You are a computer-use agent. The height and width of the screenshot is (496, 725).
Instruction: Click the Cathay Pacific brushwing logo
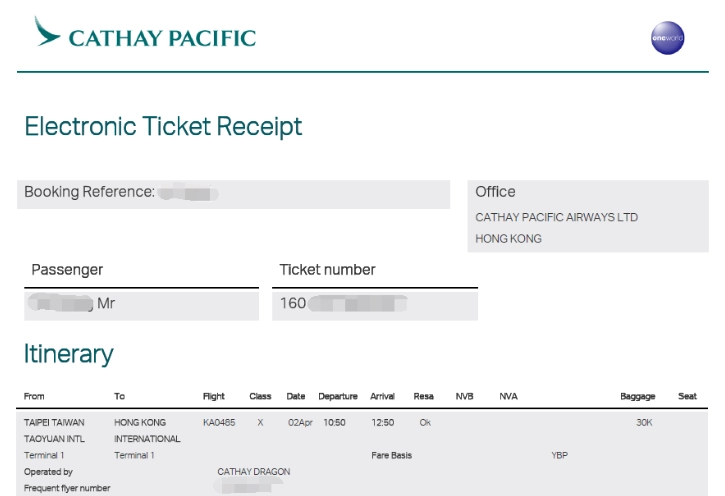[47, 31]
